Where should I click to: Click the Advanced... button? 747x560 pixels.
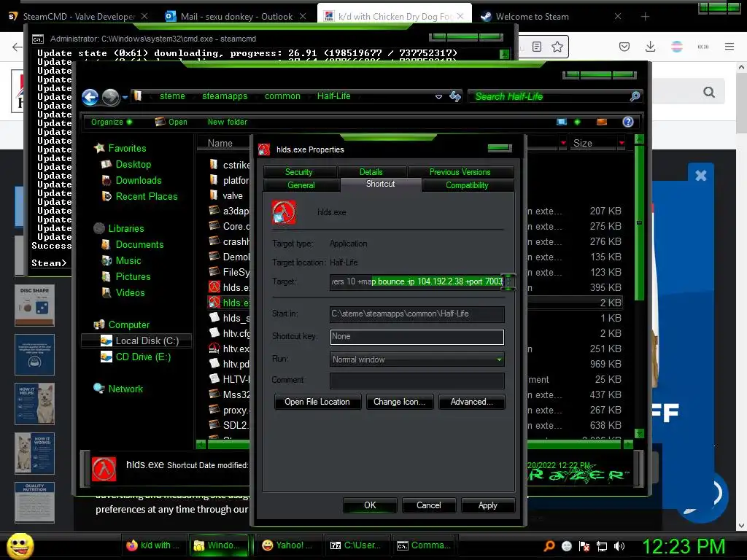pos(472,402)
